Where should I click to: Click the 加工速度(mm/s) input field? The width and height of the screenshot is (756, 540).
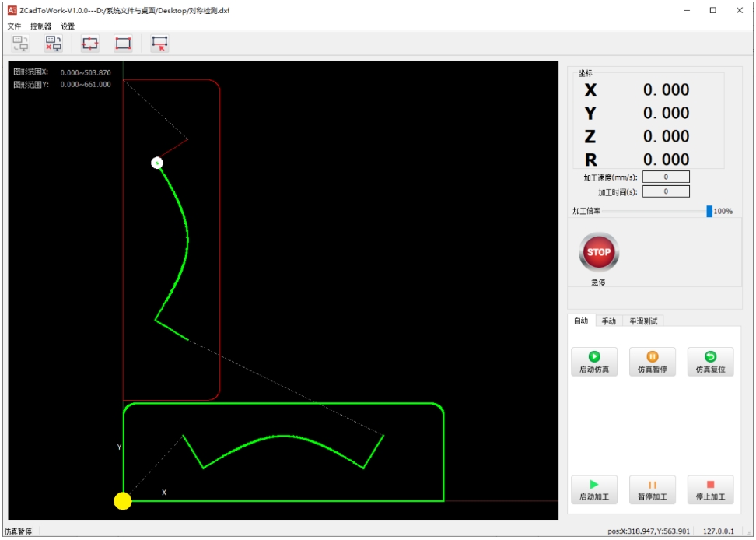tap(666, 177)
